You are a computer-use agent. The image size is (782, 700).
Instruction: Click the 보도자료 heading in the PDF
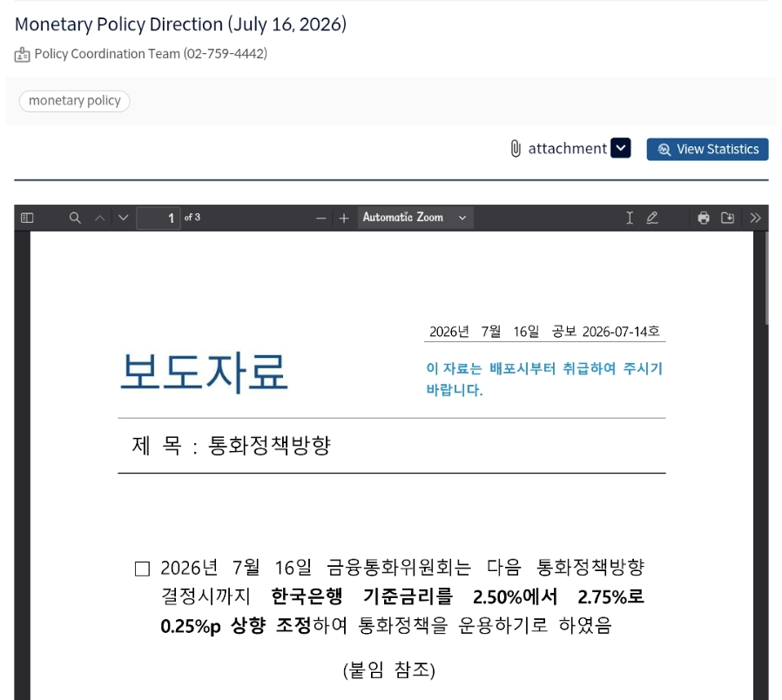(x=204, y=373)
